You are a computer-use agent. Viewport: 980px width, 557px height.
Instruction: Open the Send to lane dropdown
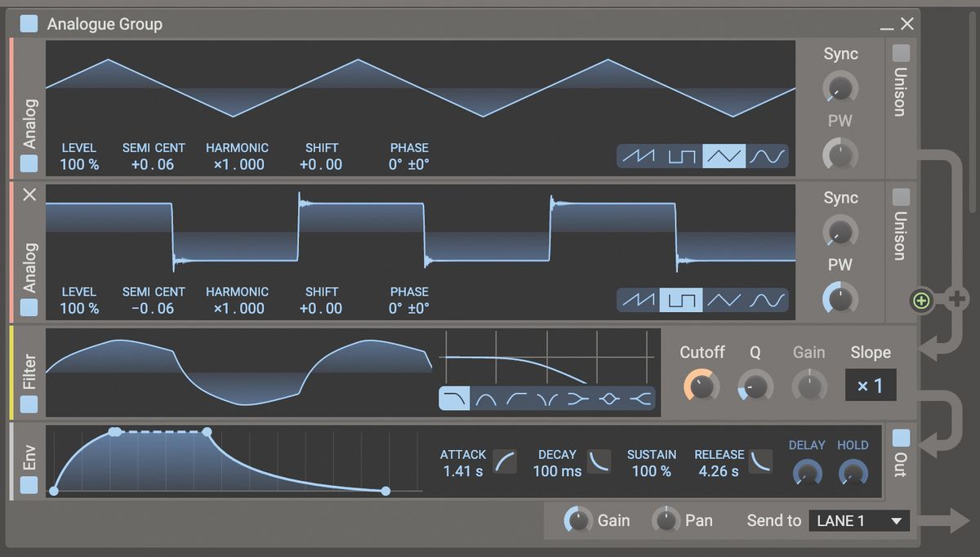[x=859, y=520]
